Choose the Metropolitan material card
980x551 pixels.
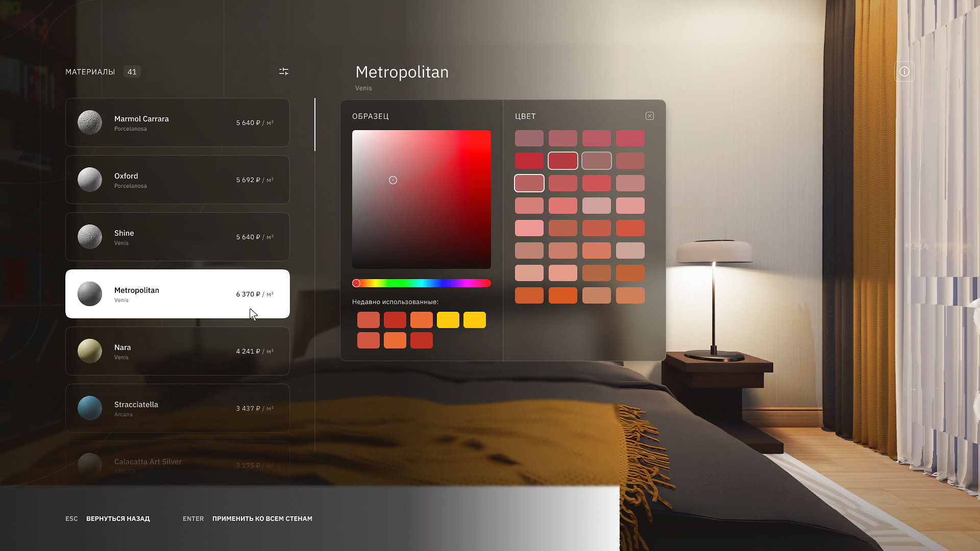pos(177,294)
